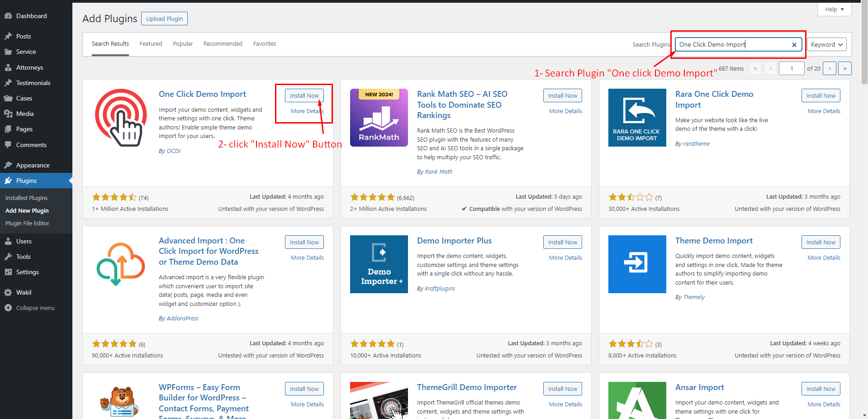Click the Upload Plugin button
The width and height of the screenshot is (868, 419).
tap(164, 19)
